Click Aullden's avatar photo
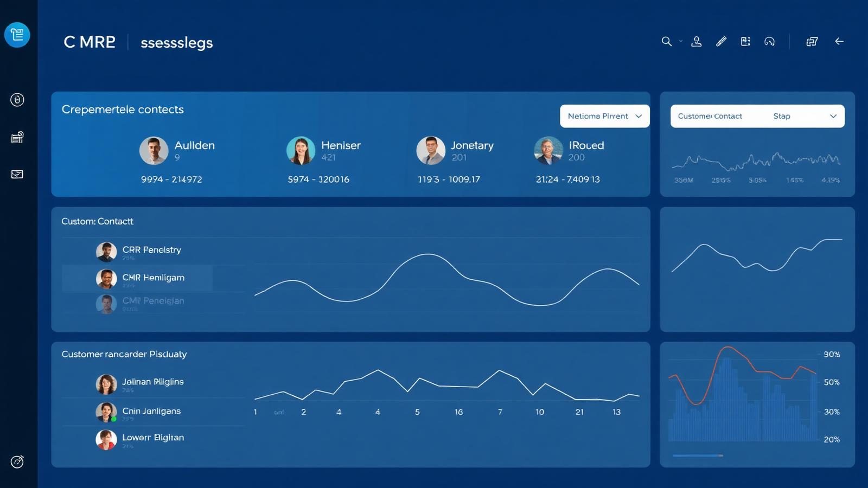 [x=154, y=150]
